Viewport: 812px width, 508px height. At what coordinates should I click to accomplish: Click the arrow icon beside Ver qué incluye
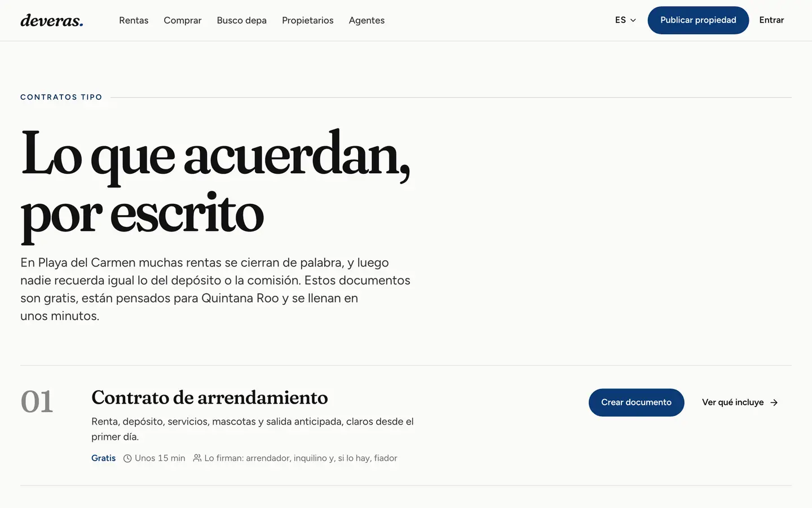coord(774,402)
